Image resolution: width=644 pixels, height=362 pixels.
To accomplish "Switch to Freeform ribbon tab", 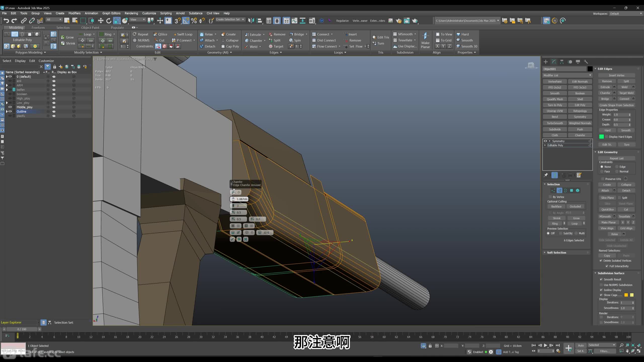I will [38, 28].
